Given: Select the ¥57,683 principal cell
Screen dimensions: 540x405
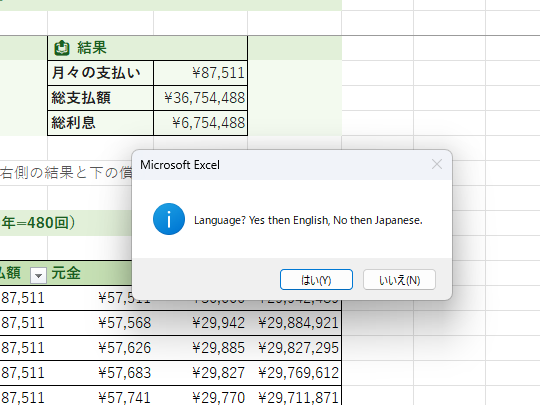Looking at the screenshot, I should pos(101,373).
